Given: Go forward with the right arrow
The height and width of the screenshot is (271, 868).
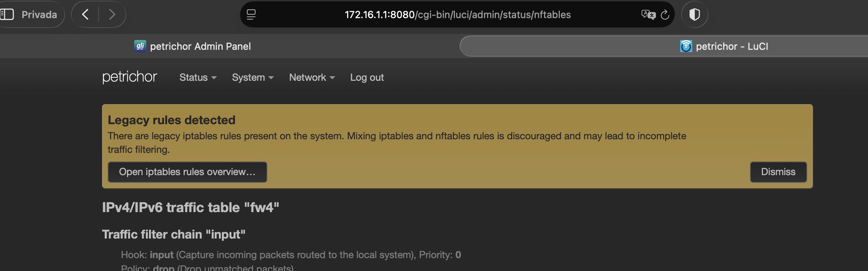Looking at the screenshot, I should 112,14.
